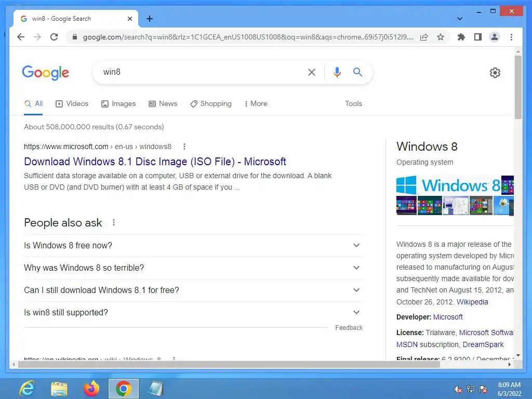Open Chrome profile avatar menu
The height and width of the screenshot is (399, 532).
[495, 37]
